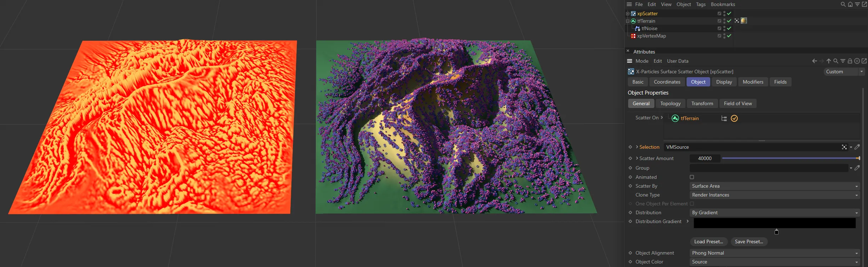The image size is (868, 267).
Task: Click the Save Preset button
Action: coord(749,242)
